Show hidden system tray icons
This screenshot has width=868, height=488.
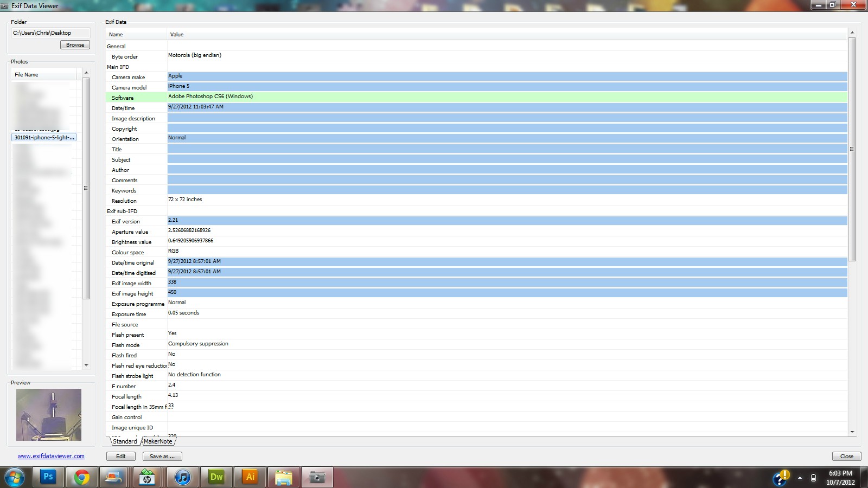click(x=800, y=478)
